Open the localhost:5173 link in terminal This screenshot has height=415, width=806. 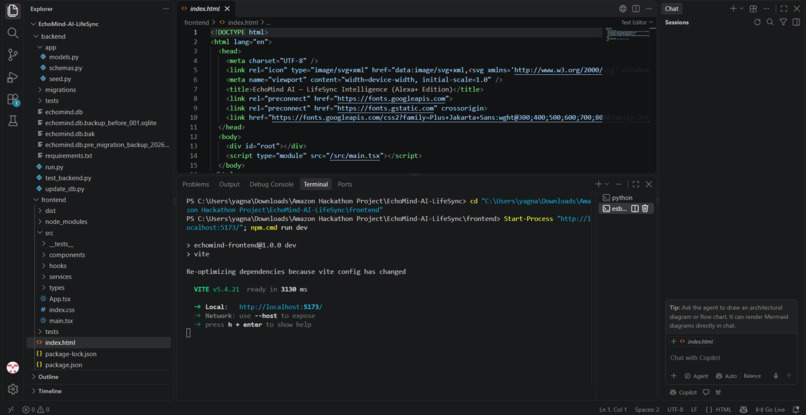point(281,306)
